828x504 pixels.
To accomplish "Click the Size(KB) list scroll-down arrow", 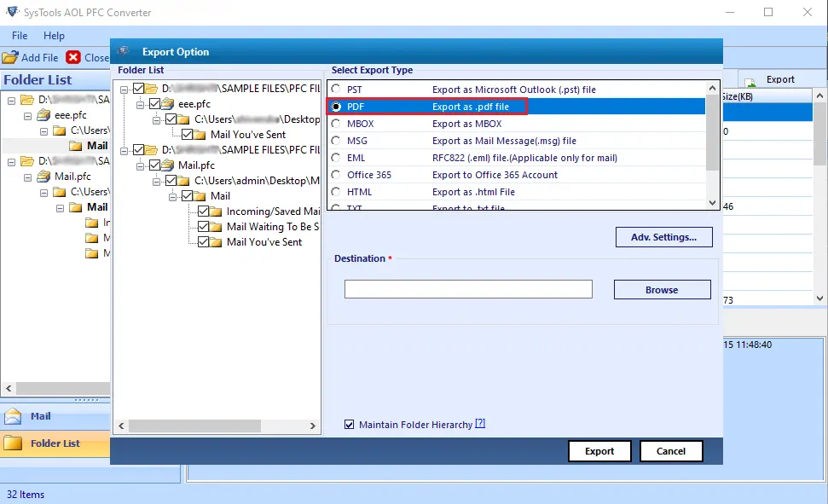I will [x=819, y=298].
